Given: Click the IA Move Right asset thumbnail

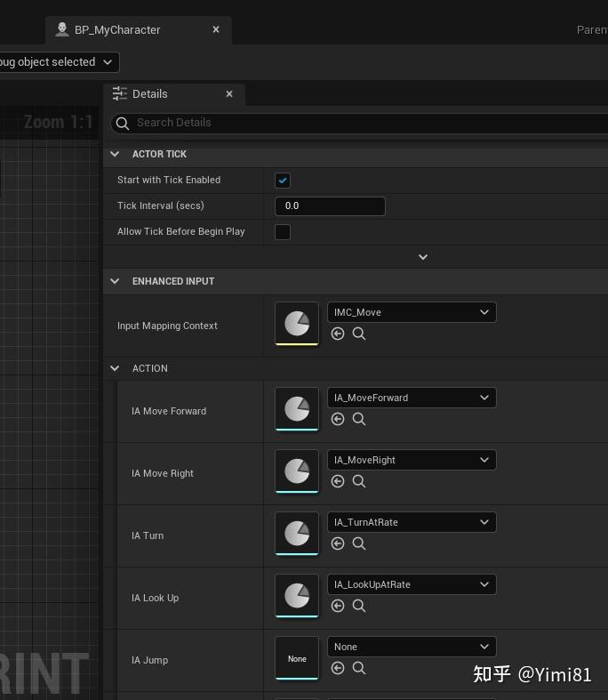Looking at the screenshot, I should pos(297,471).
